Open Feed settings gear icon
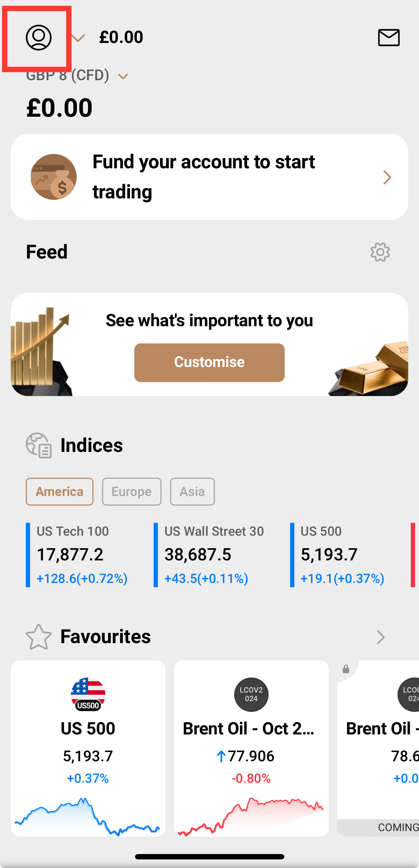Screen dimensions: 419x868 380,252
